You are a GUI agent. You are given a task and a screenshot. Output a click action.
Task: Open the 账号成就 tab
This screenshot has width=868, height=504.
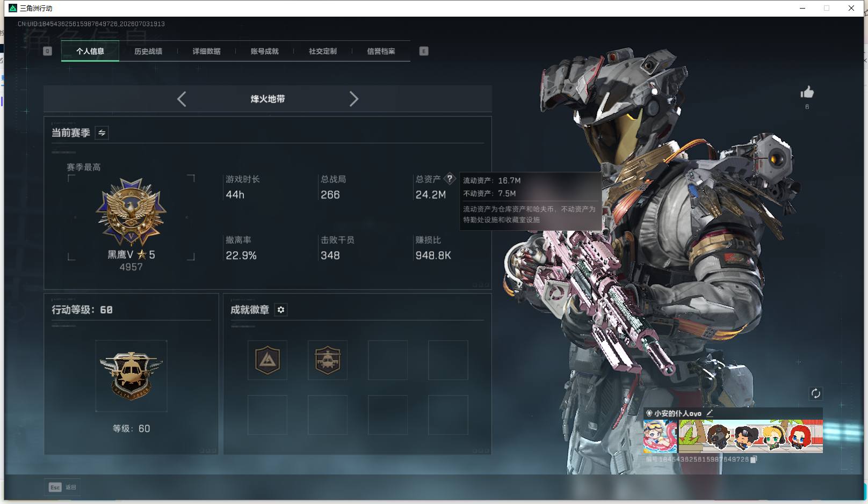click(264, 52)
